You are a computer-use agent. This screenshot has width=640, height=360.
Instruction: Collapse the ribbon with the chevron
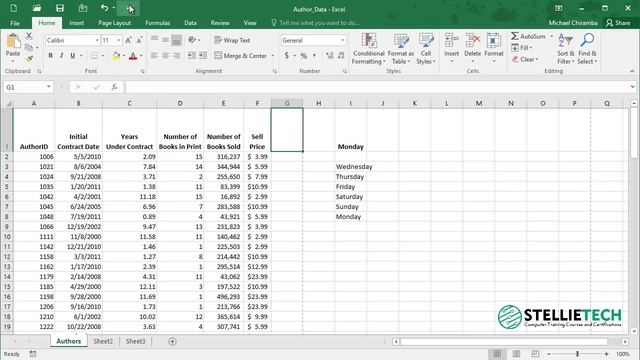[x=632, y=71]
